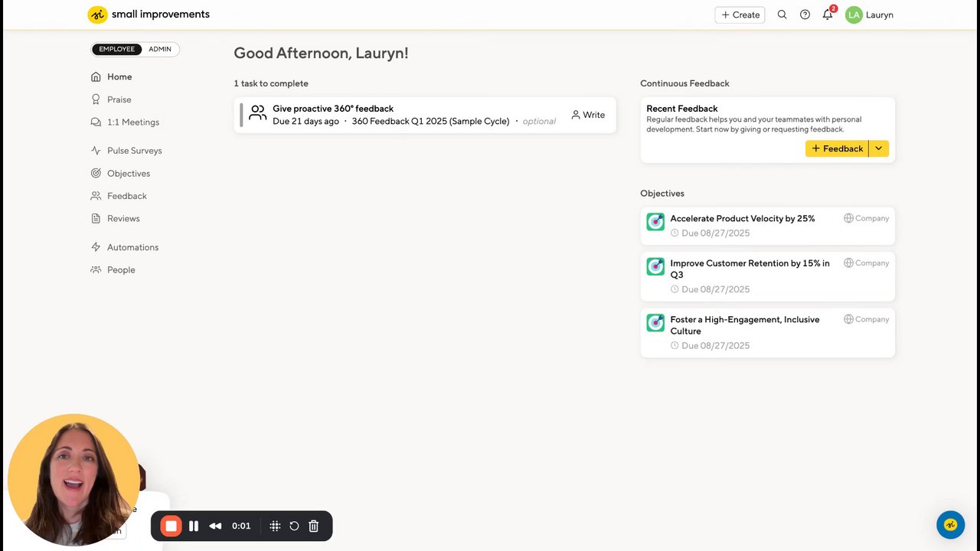
Task: Go to Pulse Surveys in sidebar
Action: [134, 151]
